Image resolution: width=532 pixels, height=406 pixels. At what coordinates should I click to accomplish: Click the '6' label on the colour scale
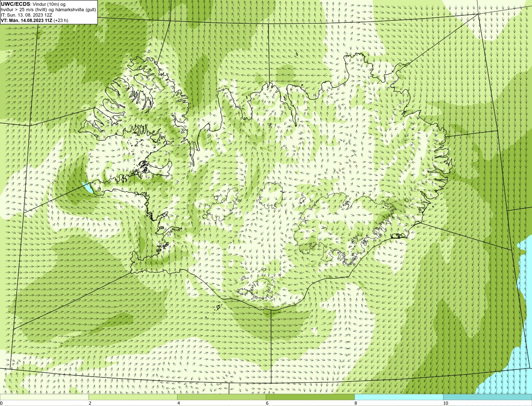tap(267, 403)
